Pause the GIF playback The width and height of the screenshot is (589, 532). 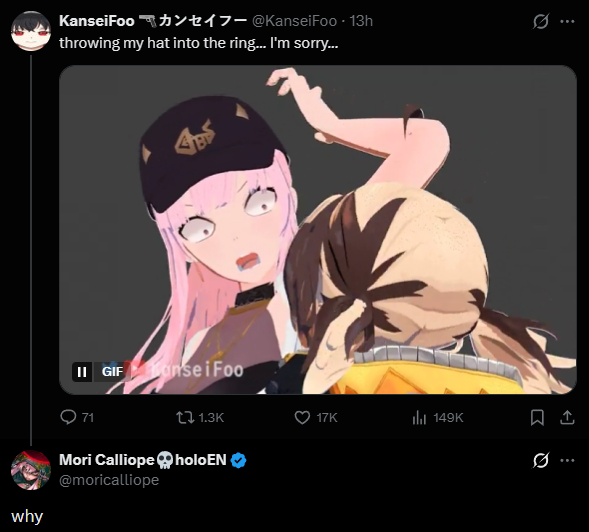[x=82, y=372]
